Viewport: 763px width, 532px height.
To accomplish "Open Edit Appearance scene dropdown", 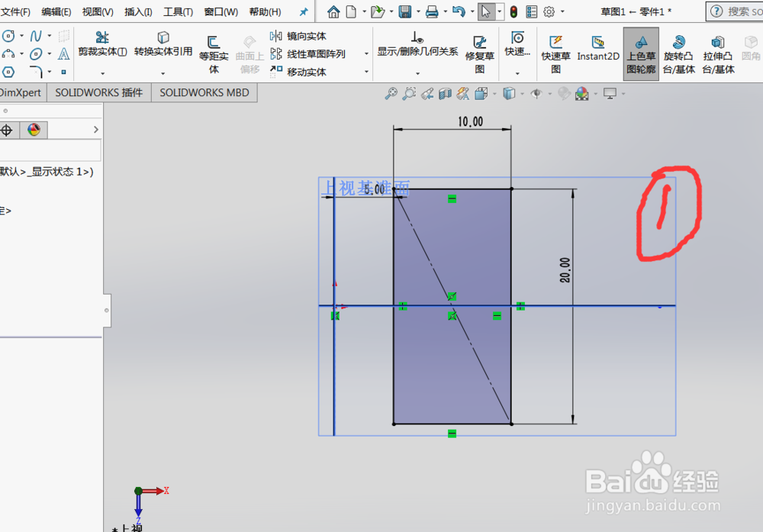I will tap(596, 93).
